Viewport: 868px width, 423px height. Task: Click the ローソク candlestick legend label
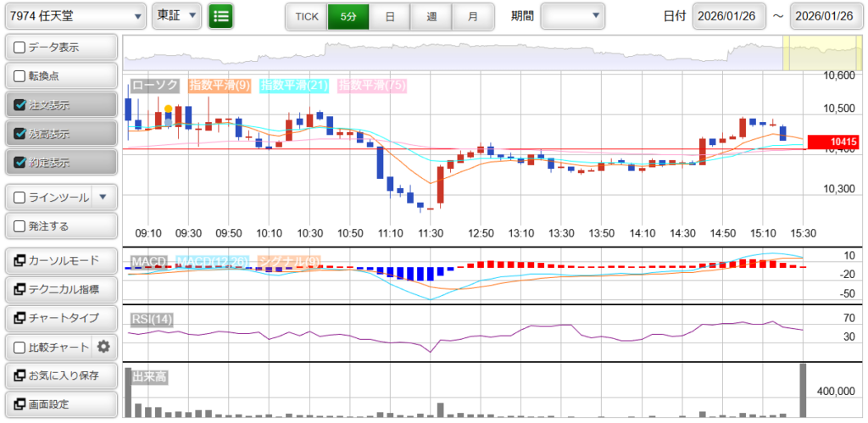(x=154, y=86)
